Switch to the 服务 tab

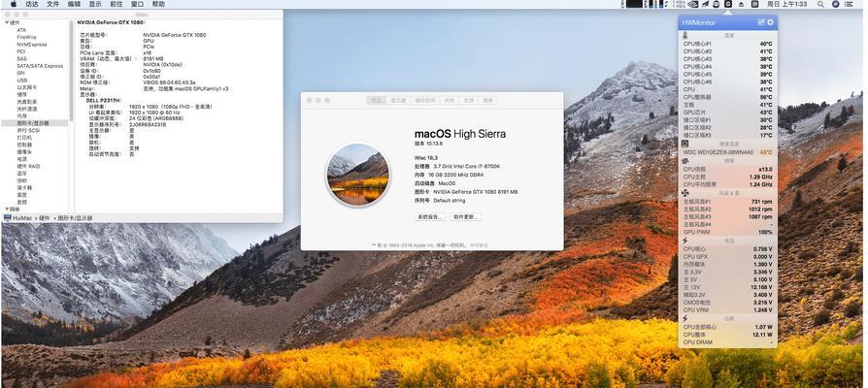coord(487,101)
